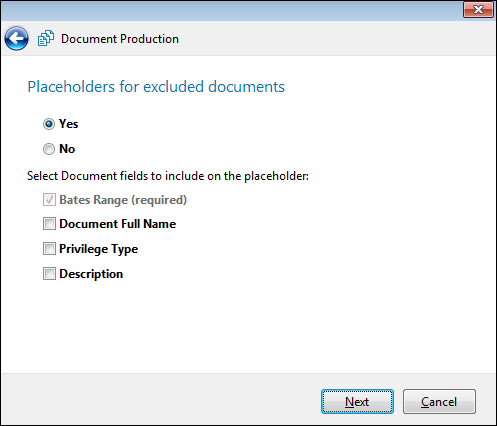Click the Document Production title text
The image size is (497, 426).
(120, 39)
